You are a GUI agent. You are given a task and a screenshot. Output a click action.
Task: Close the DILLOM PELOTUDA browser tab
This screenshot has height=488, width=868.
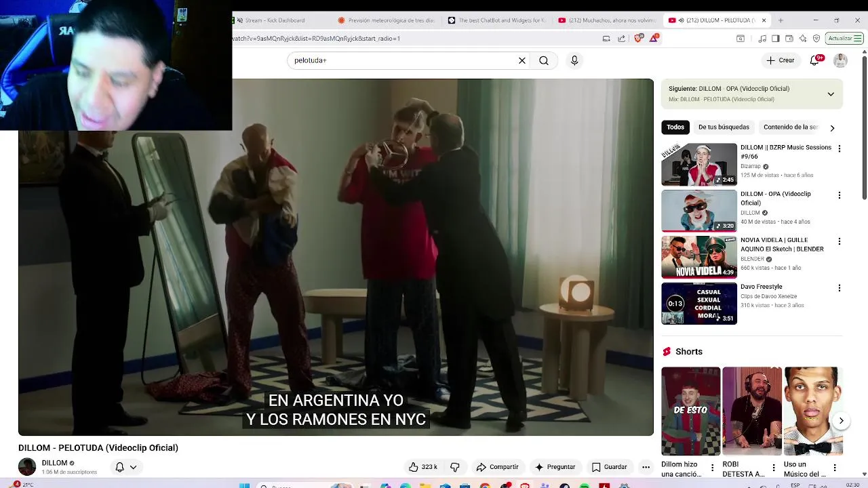coord(764,20)
